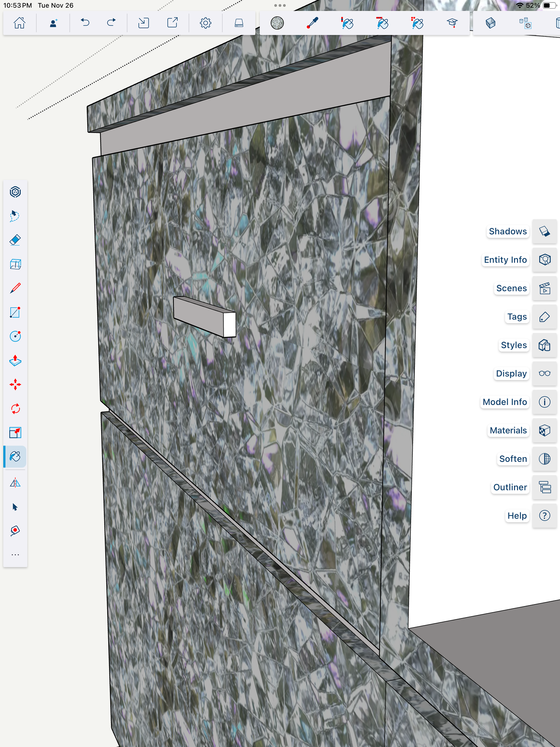Activate the Move tool
Viewport: 560px width, 747px height.
tap(15, 384)
